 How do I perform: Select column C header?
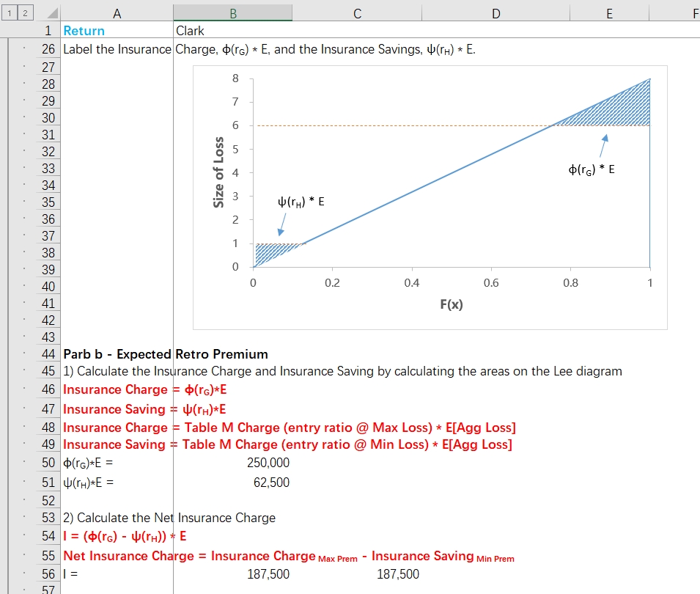357,13
